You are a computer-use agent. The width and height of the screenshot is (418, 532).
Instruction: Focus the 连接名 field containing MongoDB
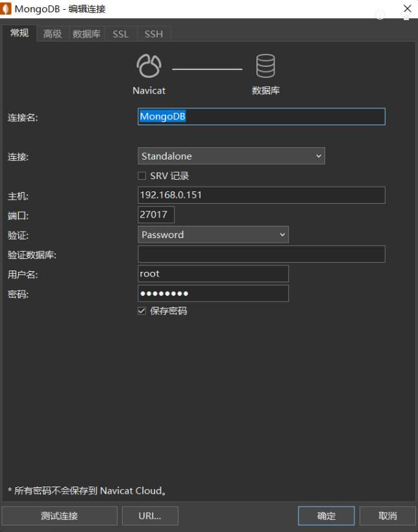coord(262,116)
